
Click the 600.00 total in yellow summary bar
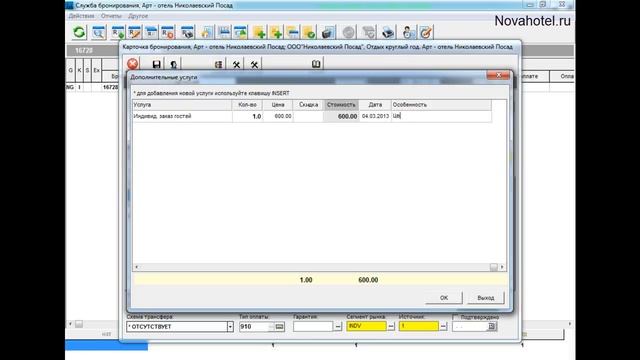point(368,280)
